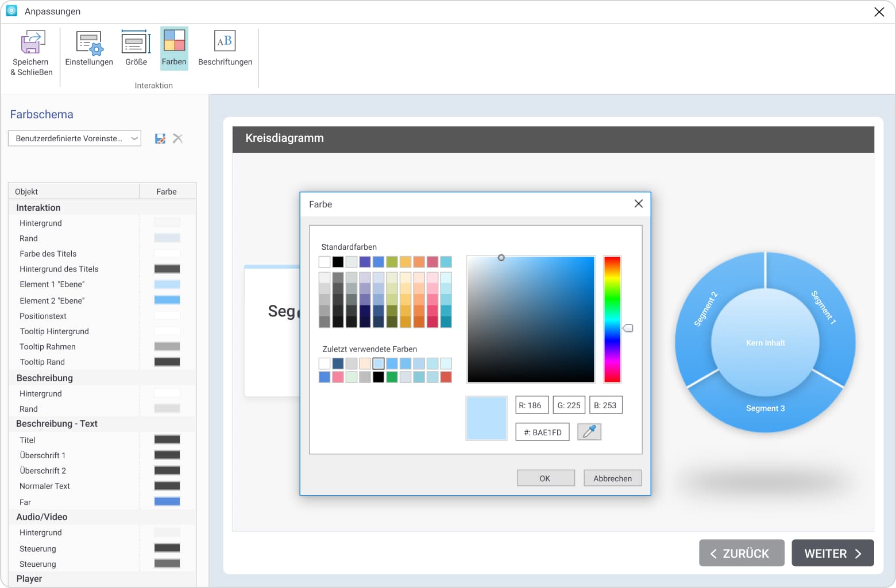Image resolution: width=896 pixels, height=588 pixels.
Task: Activate the eyedropper in the Farbe dialog
Action: tap(589, 431)
